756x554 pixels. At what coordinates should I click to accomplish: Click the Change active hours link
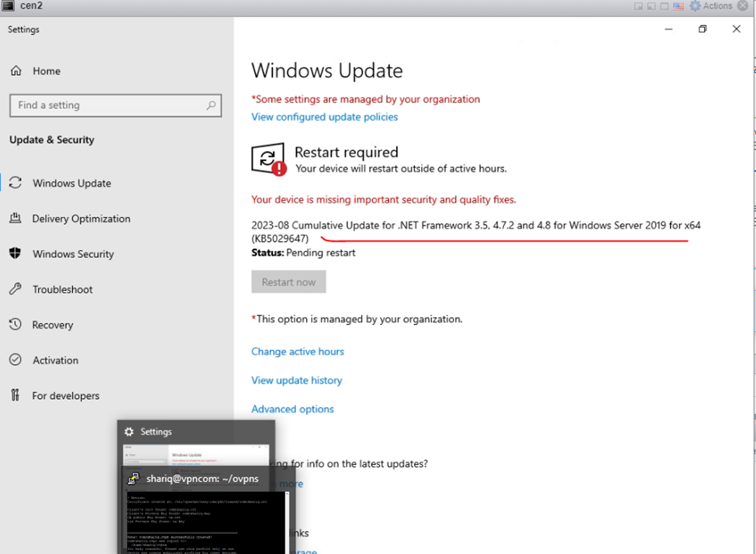[297, 352]
